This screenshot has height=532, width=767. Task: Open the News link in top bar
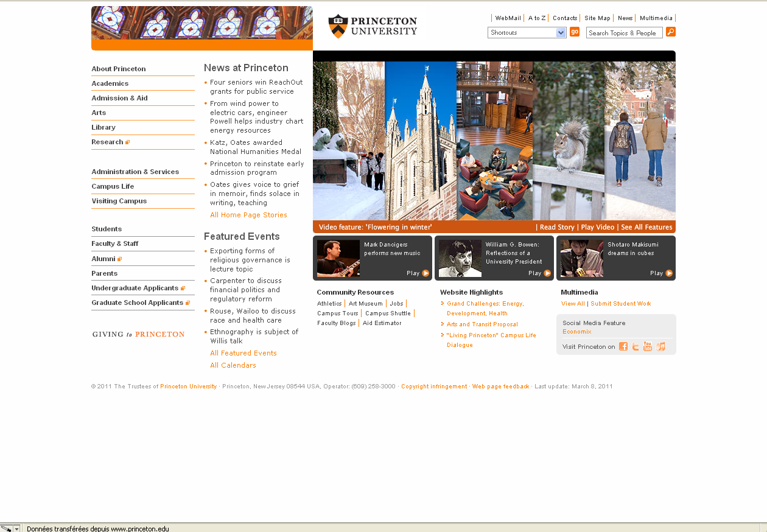625,18
